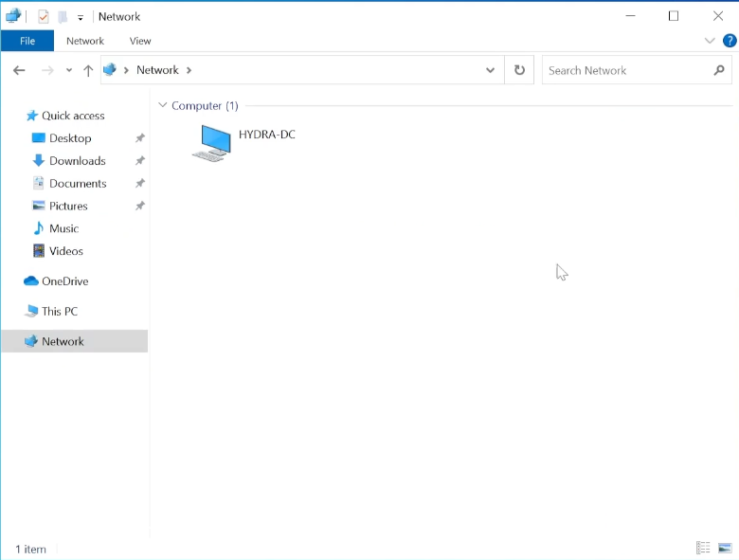Viewport: 739px width, 560px height.
Task: Expand the ribbon with chevron
Action: coord(711,41)
